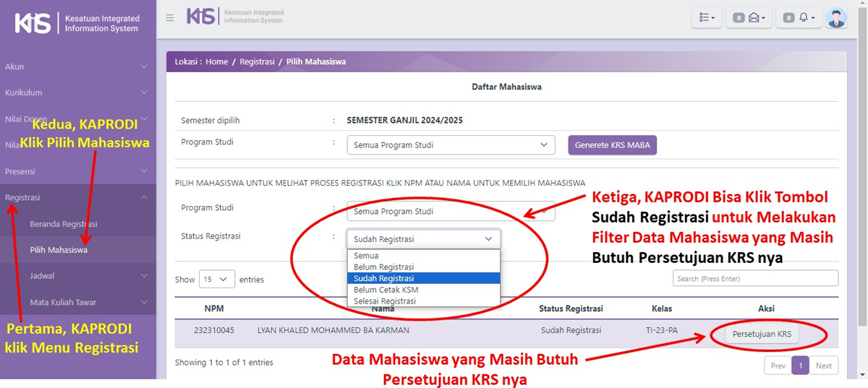This screenshot has width=868, height=388.
Task: Click the Persetujuan KRS button
Action: [x=762, y=334]
